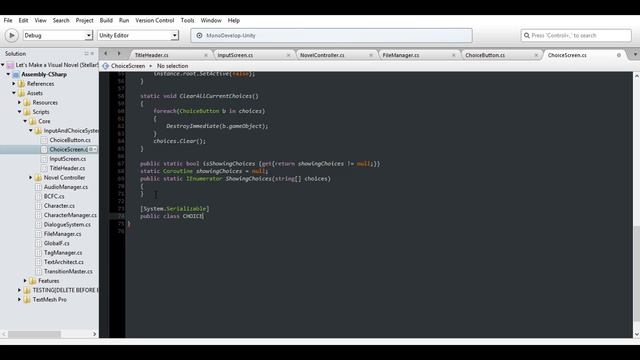Select BCFC.cs in solution tree
The height and width of the screenshot is (360, 640).
pos(54,196)
